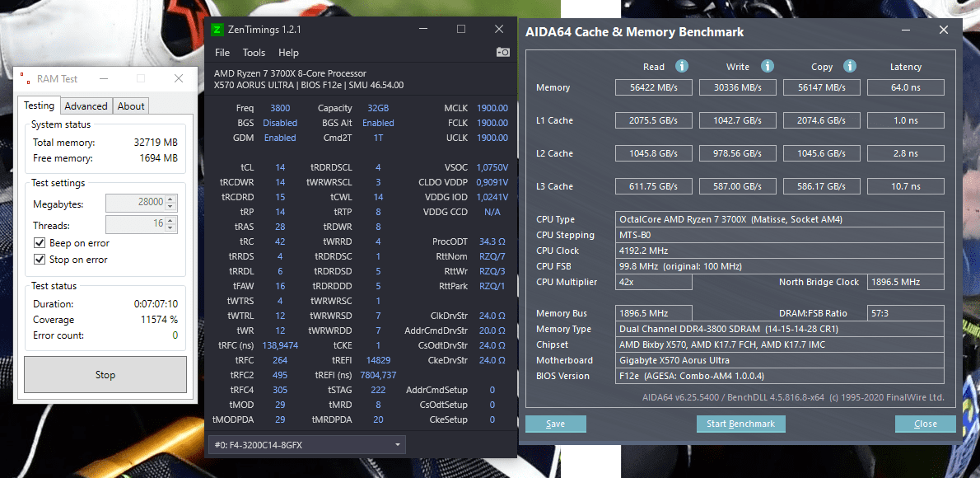
Task: Click the CPU Type field in AIDA64
Action: 779,219
